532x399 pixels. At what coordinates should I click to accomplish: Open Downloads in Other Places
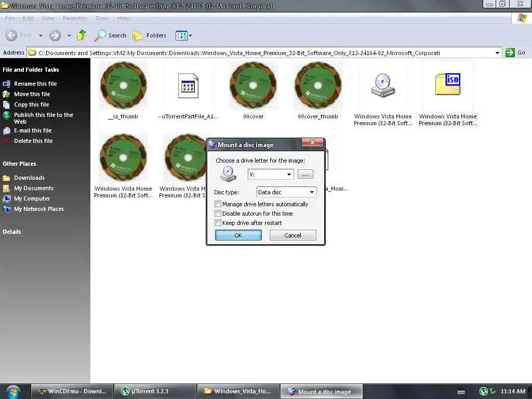(29, 178)
